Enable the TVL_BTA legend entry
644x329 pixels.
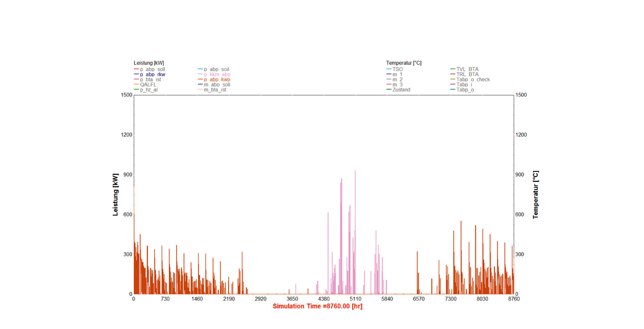tap(467, 69)
